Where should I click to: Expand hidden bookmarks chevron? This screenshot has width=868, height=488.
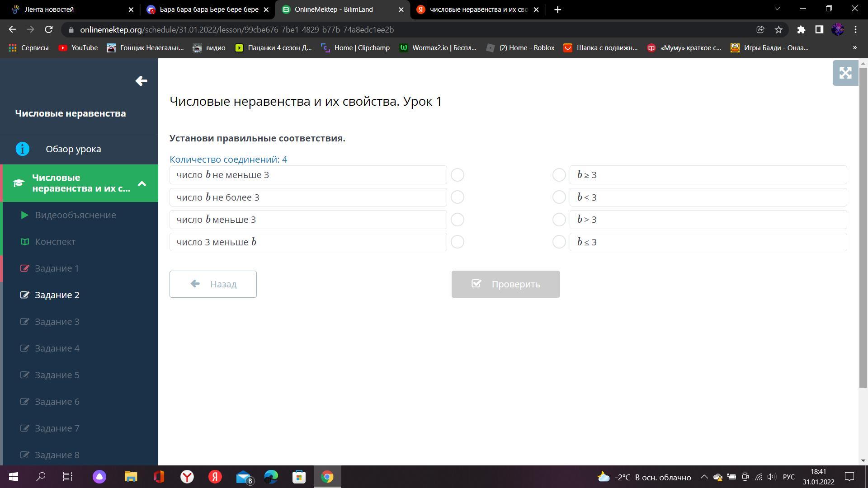[854, 48]
